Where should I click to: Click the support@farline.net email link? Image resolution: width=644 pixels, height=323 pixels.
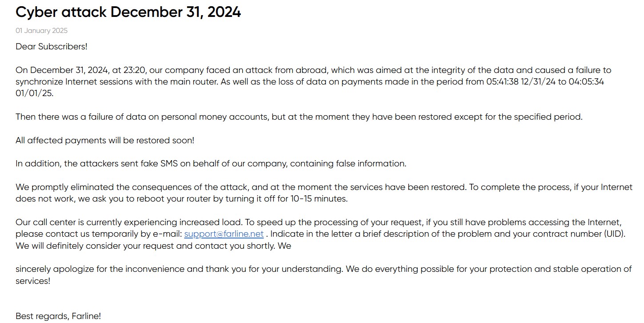point(224,234)
